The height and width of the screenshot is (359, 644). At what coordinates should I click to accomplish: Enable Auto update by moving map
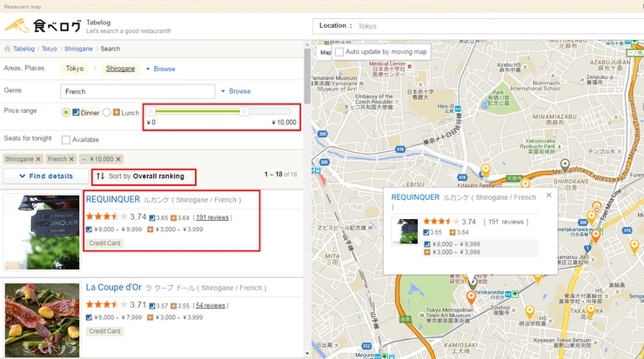tap(339, 52)
